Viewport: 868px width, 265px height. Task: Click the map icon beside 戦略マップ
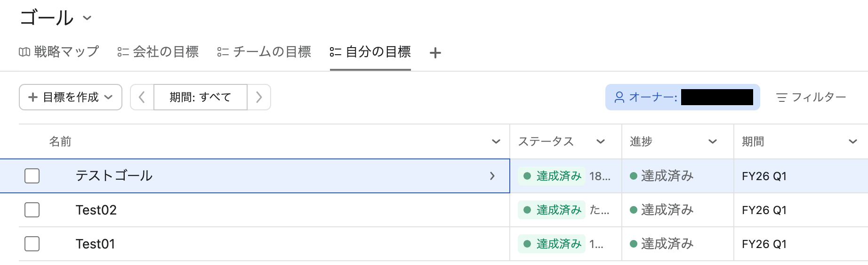(x=24, y=52)
